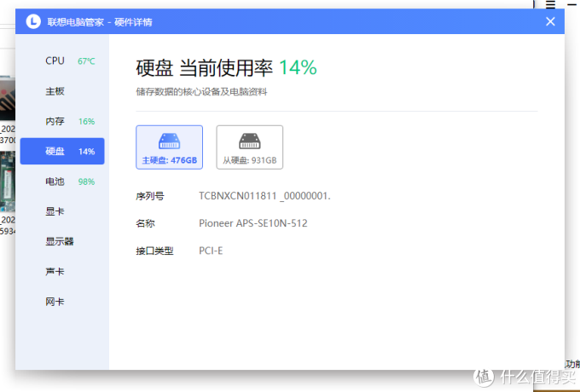View 声卡 sound card info
Image resolution: width=580 pixels, height=392 pixels.
[62, 272]
